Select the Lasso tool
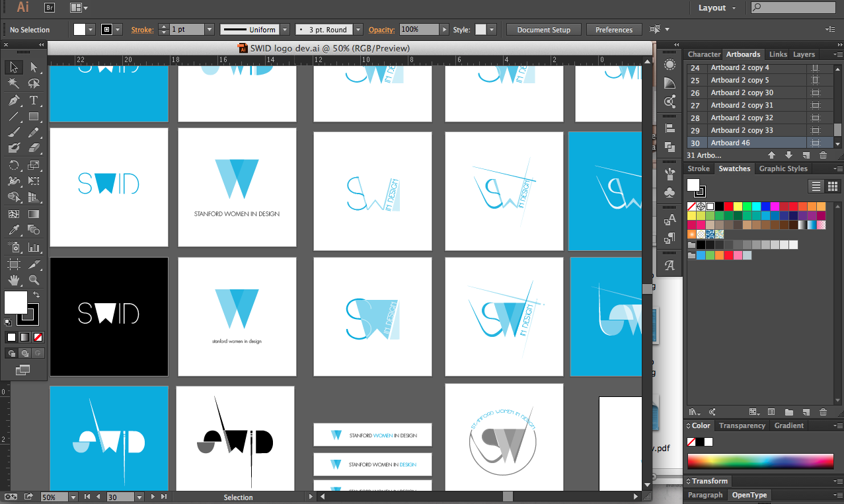This screenshot has height=504, width=844. [x=34, y=84]
